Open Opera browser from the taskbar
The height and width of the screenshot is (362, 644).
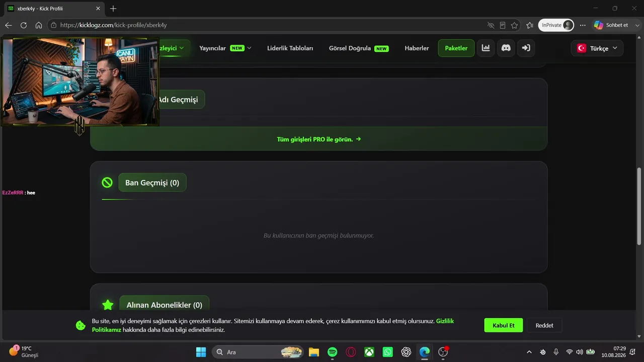coord(351,352)
